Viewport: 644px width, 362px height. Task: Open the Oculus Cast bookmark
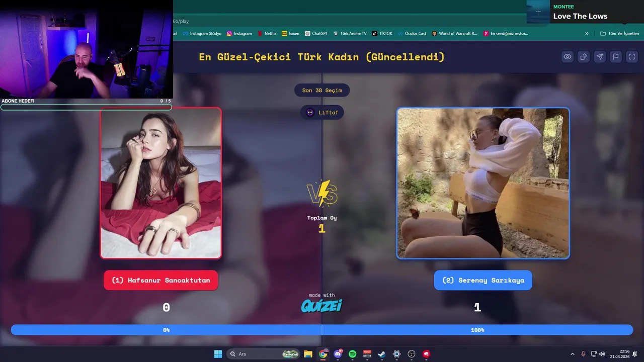412,34
